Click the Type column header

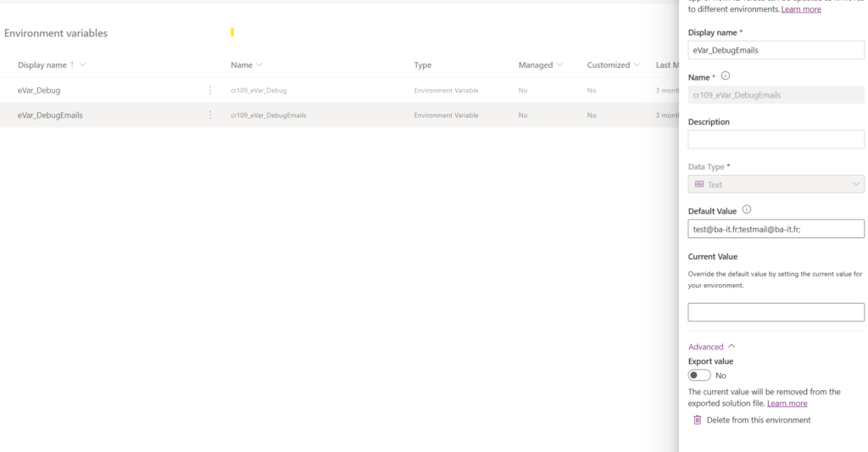(422, 64)
